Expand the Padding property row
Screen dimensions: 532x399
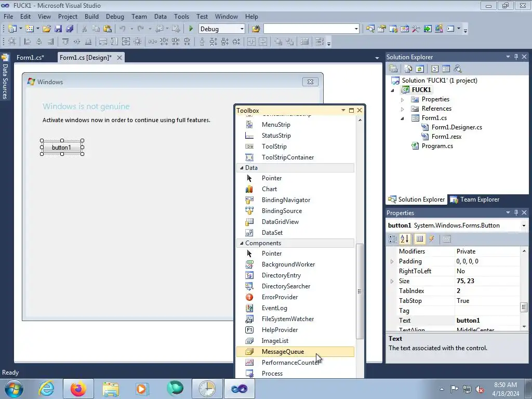pyautogui.click(x=392, y=262)
